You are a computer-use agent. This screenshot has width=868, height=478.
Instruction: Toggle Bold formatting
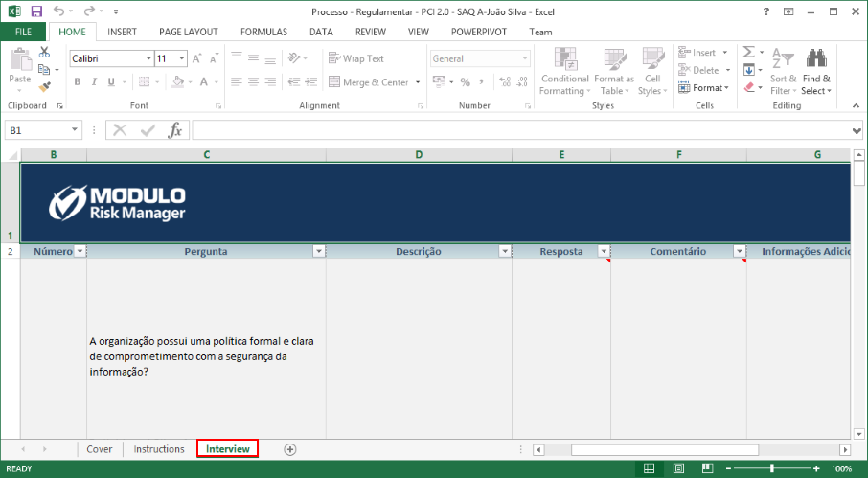tap(78, 81)
